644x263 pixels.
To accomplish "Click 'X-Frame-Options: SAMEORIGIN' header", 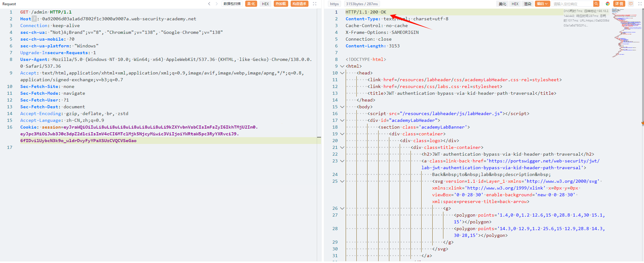I will 382,32.
